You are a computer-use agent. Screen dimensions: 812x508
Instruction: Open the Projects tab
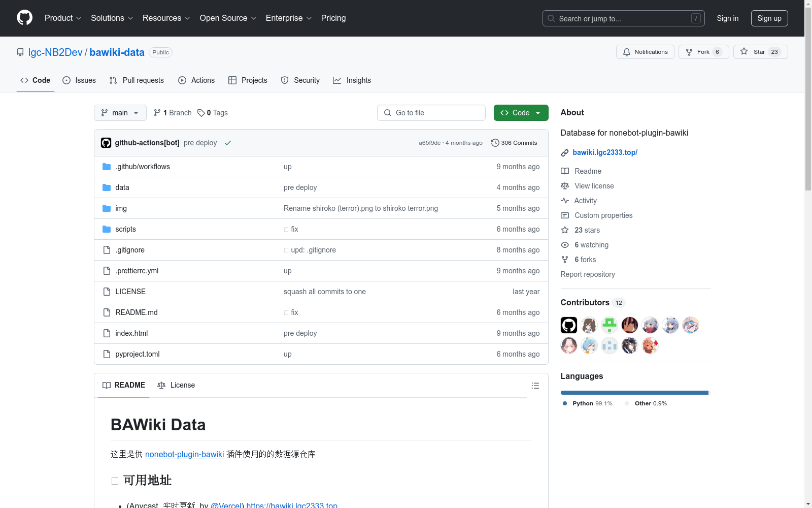248,80
